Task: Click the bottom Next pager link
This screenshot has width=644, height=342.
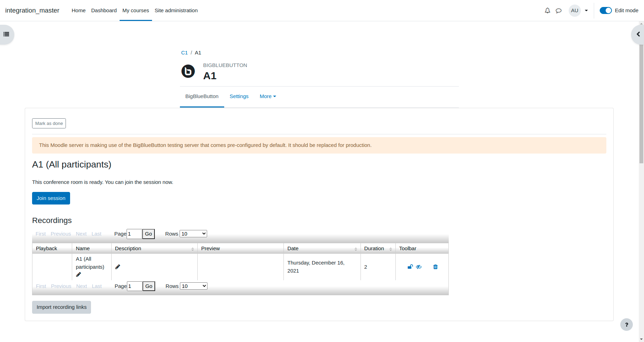Action: 82,286
